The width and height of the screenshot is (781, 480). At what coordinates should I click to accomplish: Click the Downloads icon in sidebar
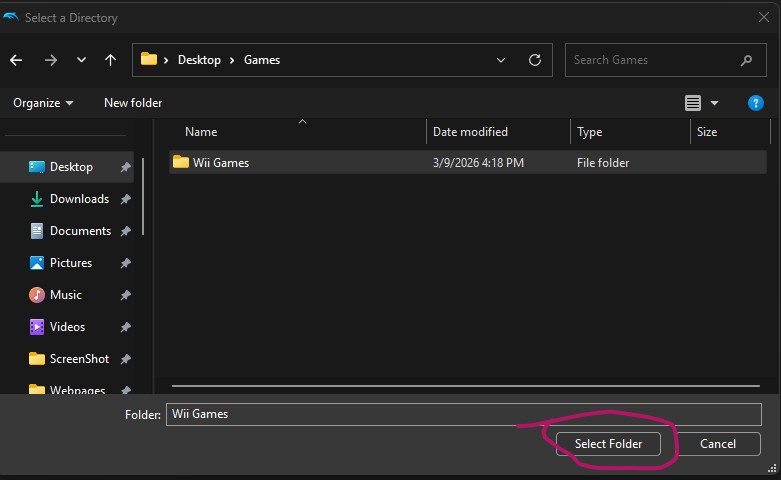[x=37, y=199]
